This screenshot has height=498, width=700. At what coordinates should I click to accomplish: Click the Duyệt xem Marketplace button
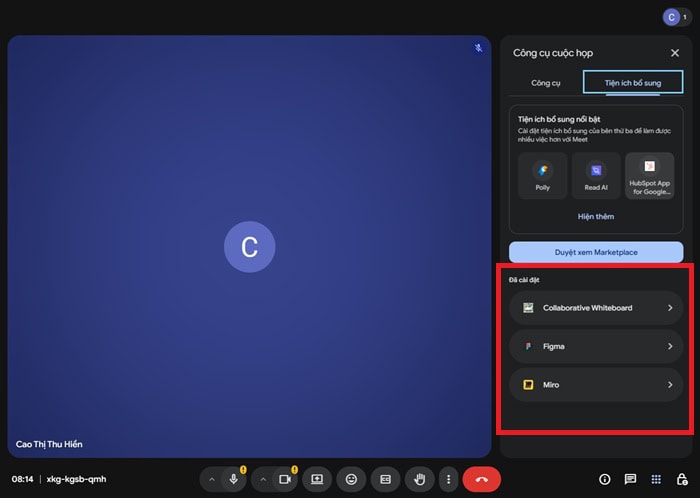click(x=596, y=252)
